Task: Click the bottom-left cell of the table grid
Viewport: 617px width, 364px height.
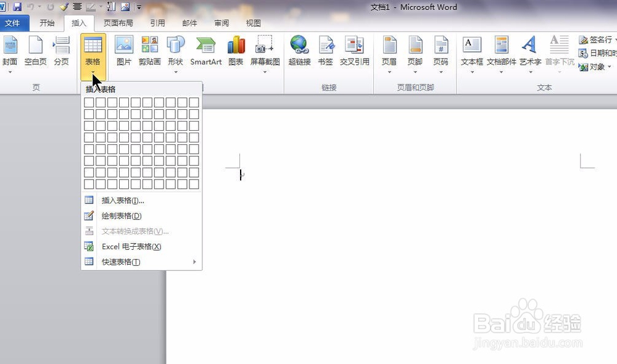Action: [x=89, y=184]
